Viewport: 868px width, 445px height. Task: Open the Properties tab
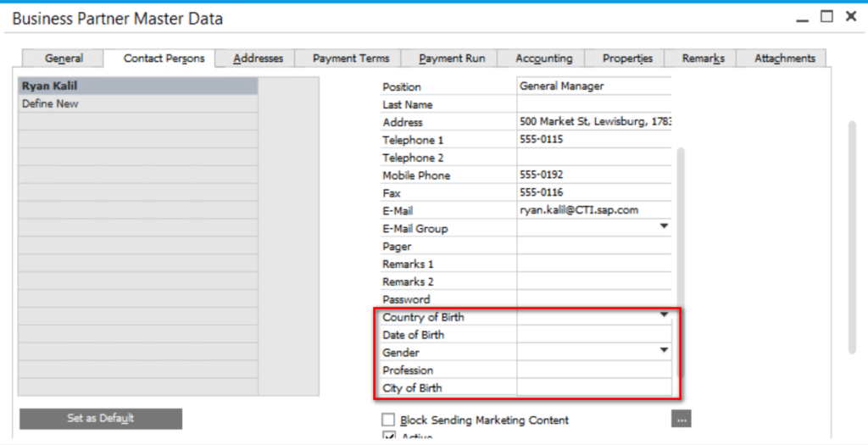(627, 58)
